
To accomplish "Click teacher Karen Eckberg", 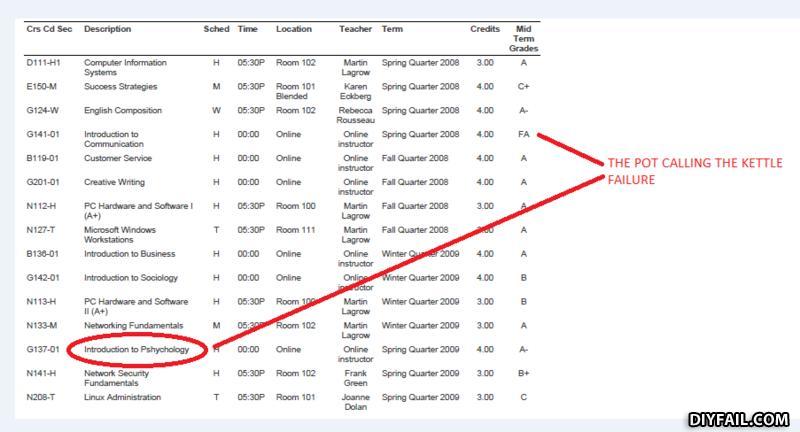I will 356,92.
